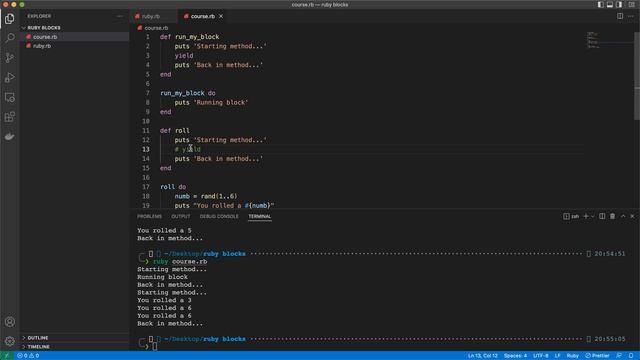The height and width of the screenshot is (360, 640).
Task: Select the course.rb editor tab
Action: click(x=202, y=16)
